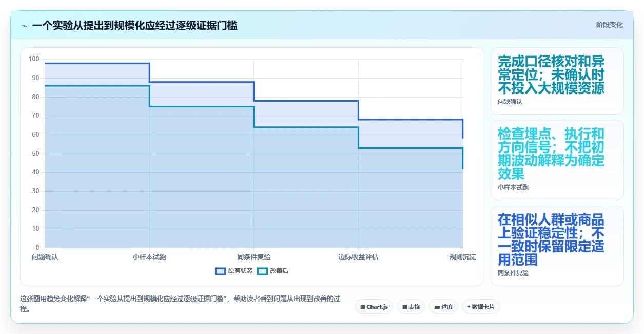The height and width of the screenshot is (334, 644).
Task: Click the lightning icon beside the title
Action: pyautogui.click(x=24, y=26)
